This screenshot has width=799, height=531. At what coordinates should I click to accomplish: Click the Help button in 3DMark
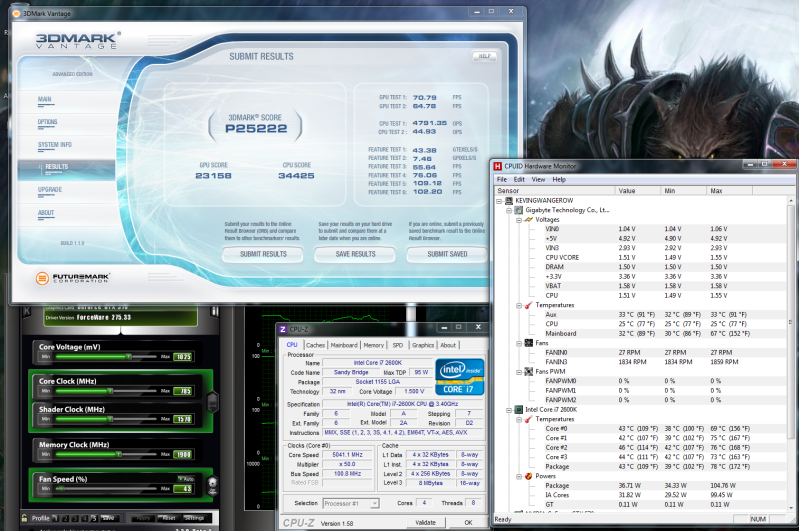pyautogui.click(x=484, y=56)
